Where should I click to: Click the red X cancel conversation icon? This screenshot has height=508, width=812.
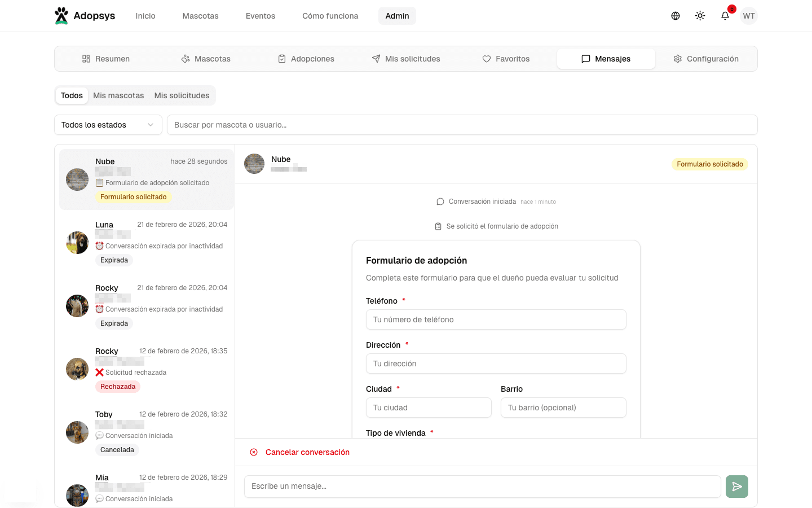(x=254, y=452)
